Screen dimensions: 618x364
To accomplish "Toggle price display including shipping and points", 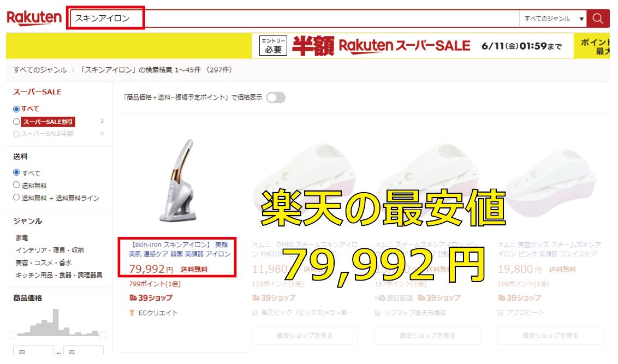I will tap(276, 97).
